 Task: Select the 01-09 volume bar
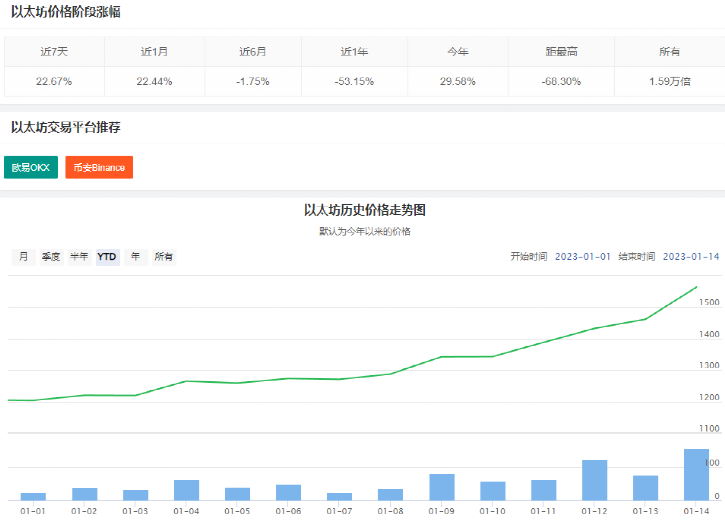(x=442, y=487)
